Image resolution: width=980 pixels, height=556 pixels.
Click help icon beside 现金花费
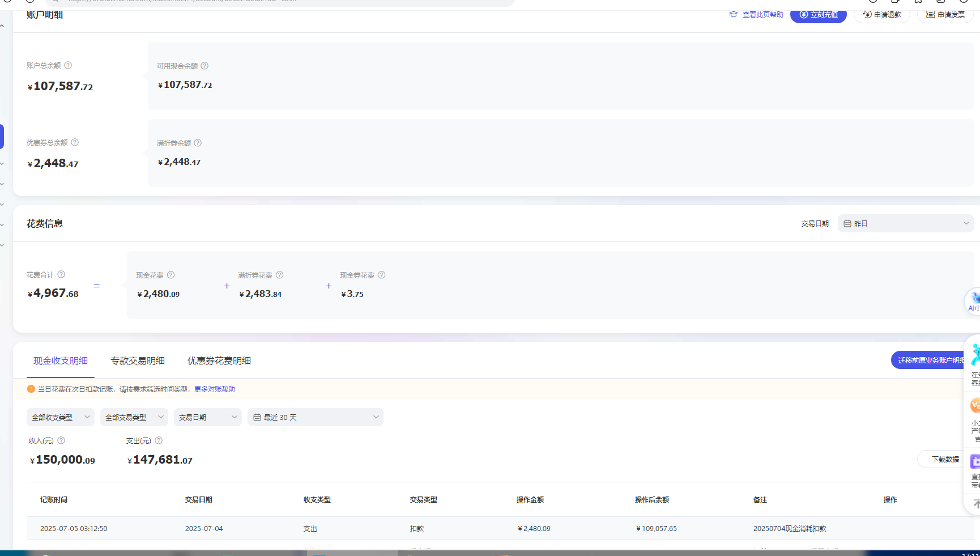point(171,275)
